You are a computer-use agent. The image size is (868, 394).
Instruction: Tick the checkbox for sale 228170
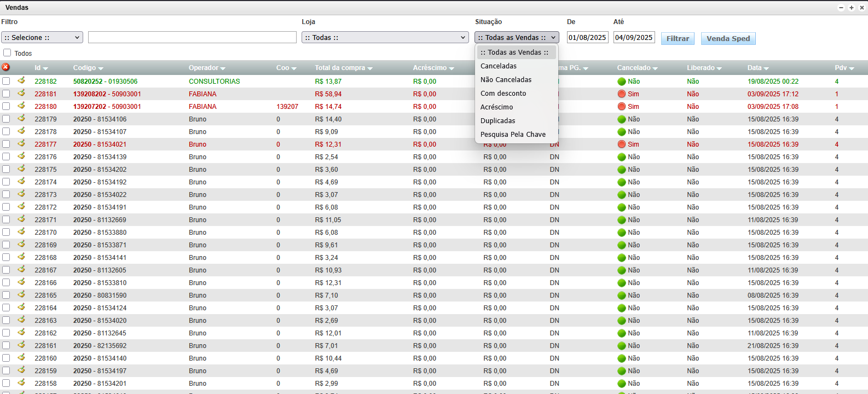(6, 232)
